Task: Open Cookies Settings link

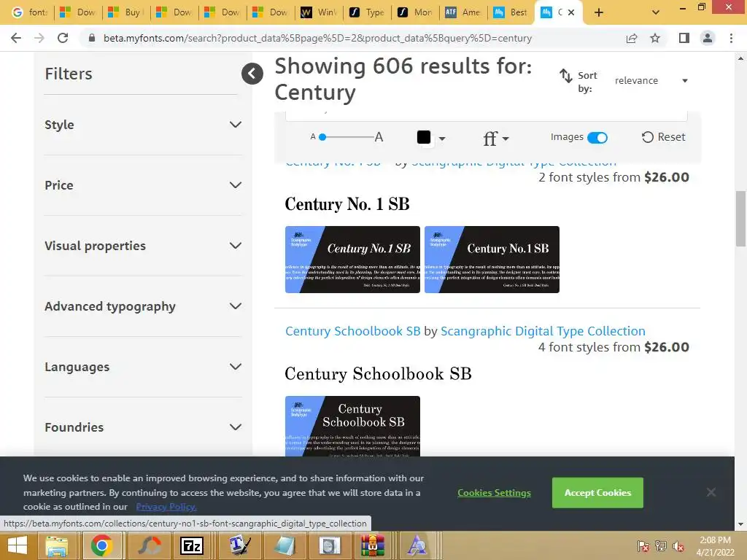Action: [494, 493]
